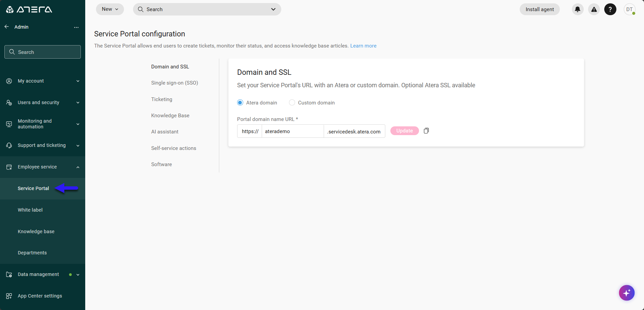Follow the Learn more link
The image size is (644, 310).
[363, 46]
